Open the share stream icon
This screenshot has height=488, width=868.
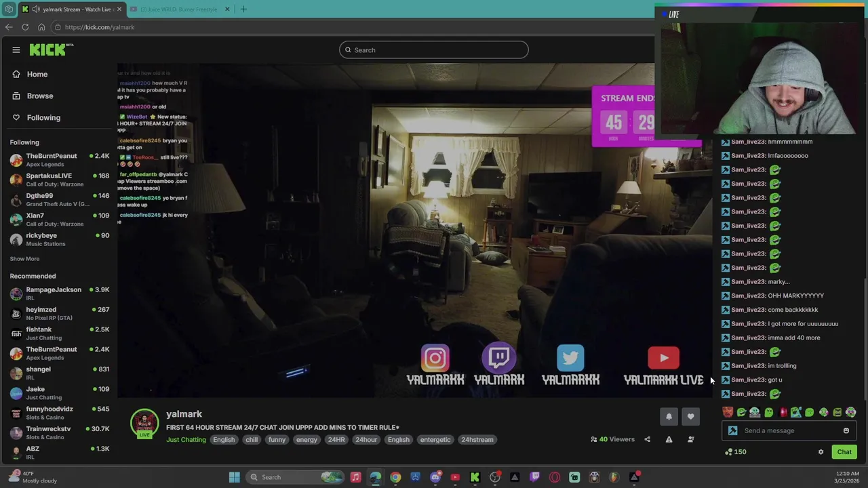coord(647,439)
